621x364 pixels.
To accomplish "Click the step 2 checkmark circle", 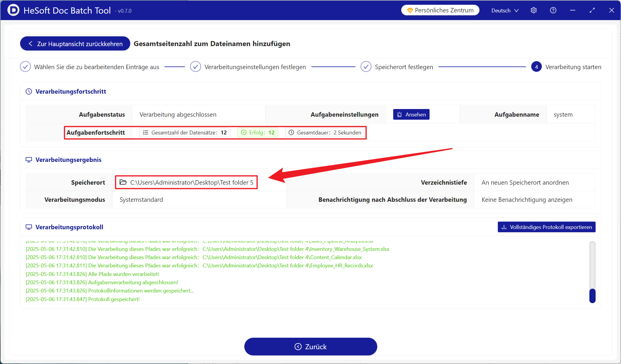I will coord(196,67).
